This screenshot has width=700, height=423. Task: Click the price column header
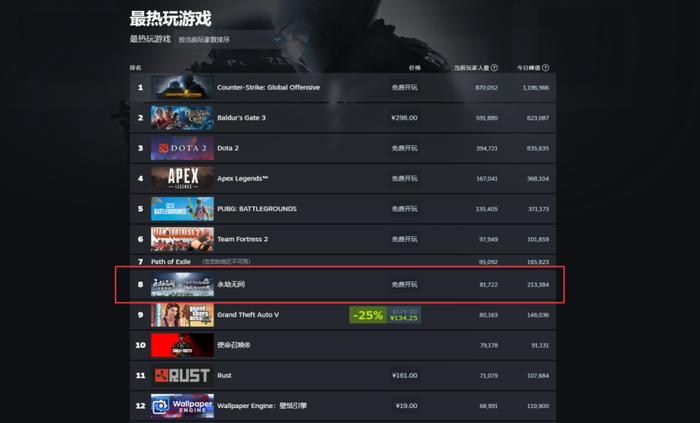coord(415,68)
